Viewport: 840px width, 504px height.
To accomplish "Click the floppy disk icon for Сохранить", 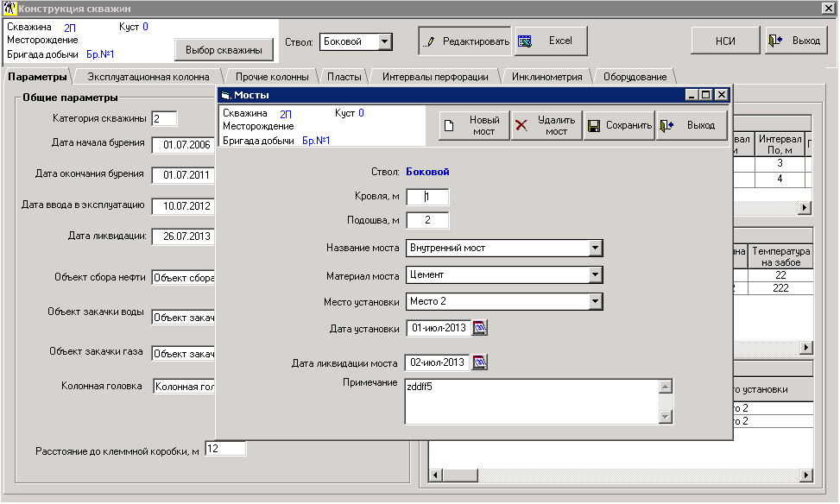I will (x=594, y=126).
